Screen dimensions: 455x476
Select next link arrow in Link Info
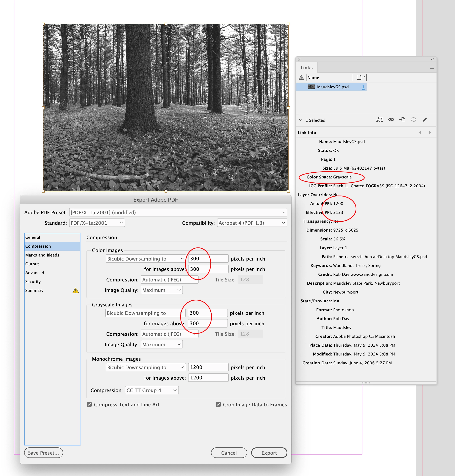tap(430, 133)
